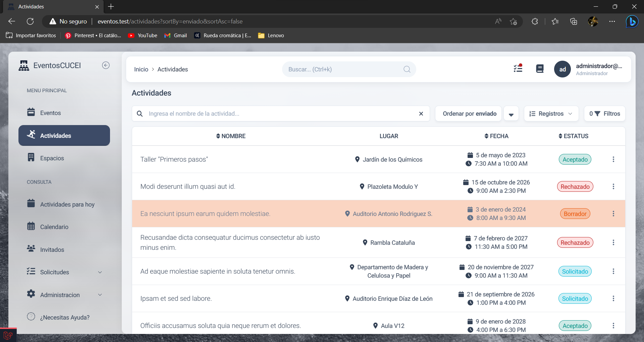
Task: Open the pending requests notification icon
Action: [518, 69]
